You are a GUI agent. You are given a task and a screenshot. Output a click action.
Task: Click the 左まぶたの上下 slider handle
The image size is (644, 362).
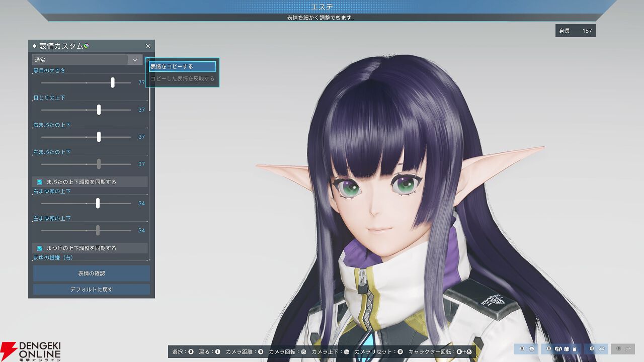(x=99, y=164)
